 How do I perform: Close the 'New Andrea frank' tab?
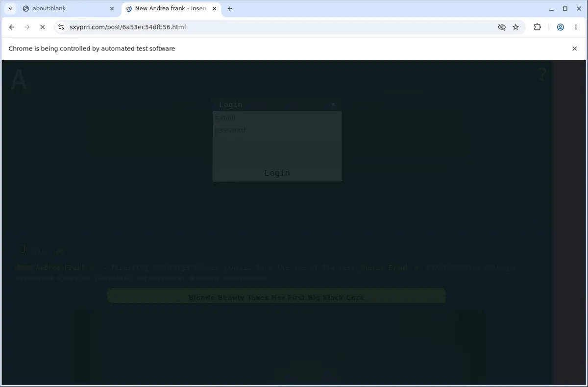tap(214, 8)
